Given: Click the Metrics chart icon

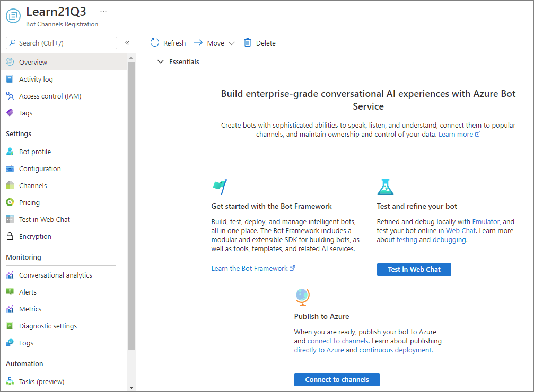Looking at the screenshot, I should click(x=10, y=309).
